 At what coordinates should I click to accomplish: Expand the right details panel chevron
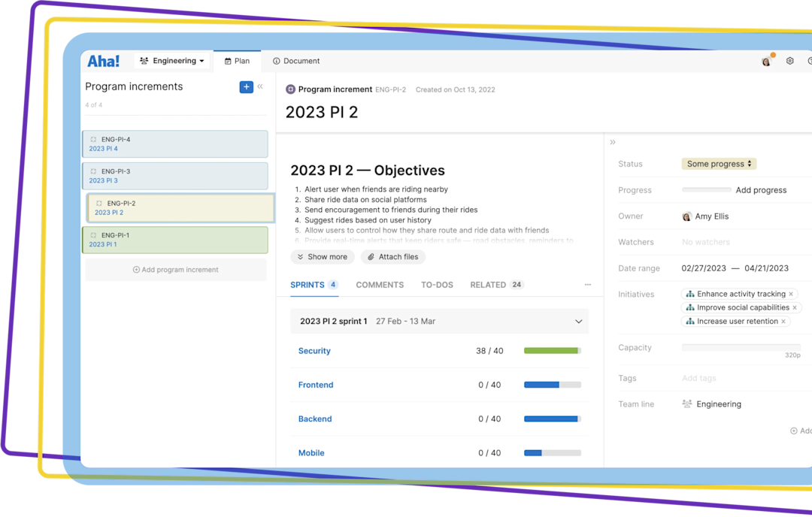pyautogui.click(x=612, y=141)
